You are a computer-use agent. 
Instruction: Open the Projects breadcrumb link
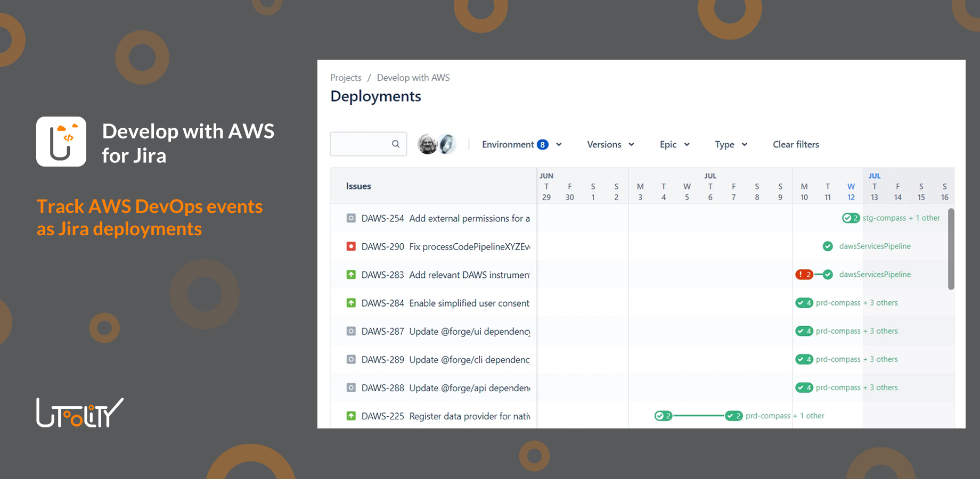pos(345,77)
